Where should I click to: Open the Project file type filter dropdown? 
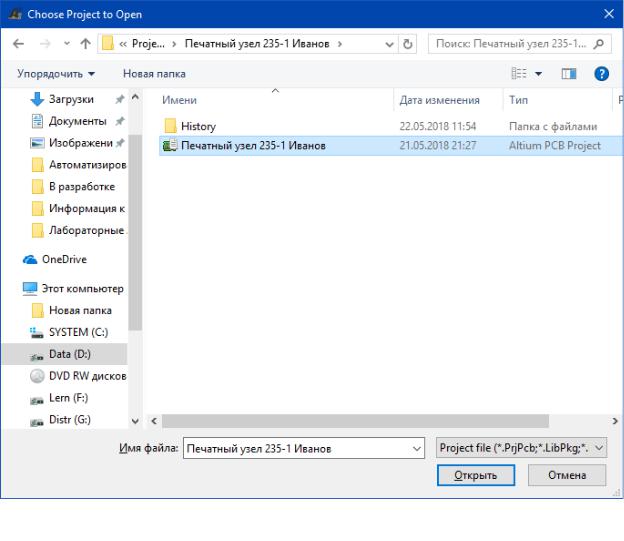point(521,448)
